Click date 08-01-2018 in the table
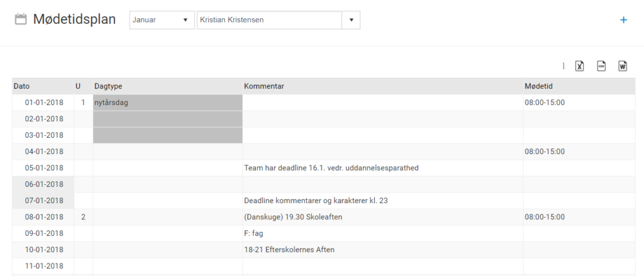The height and width of the screenshot is (276, 644). pyautogui.click(x=44, y=217)
